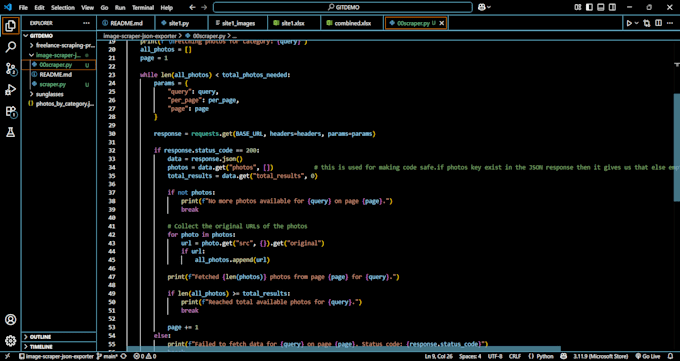Open the remote window indicator
The image size is (680, 361).
[x=7, y=356]
